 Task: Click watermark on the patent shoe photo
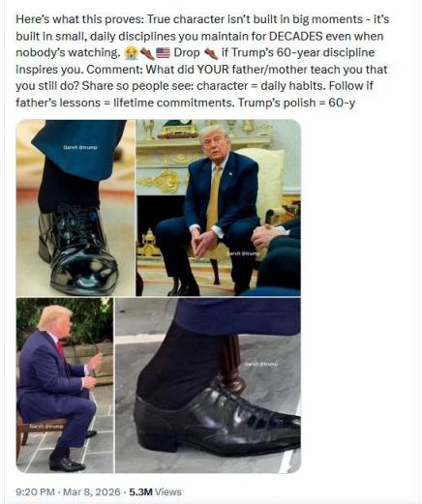point(80,147)
